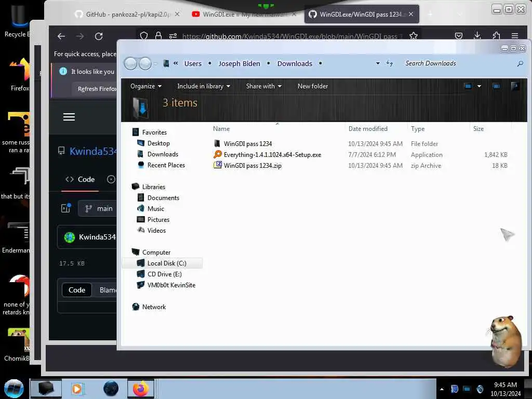This screenshot has height=399, width=532.
Task: Toggle the preview pane icon in Explorer toolbar
Action: coord(496,86)
